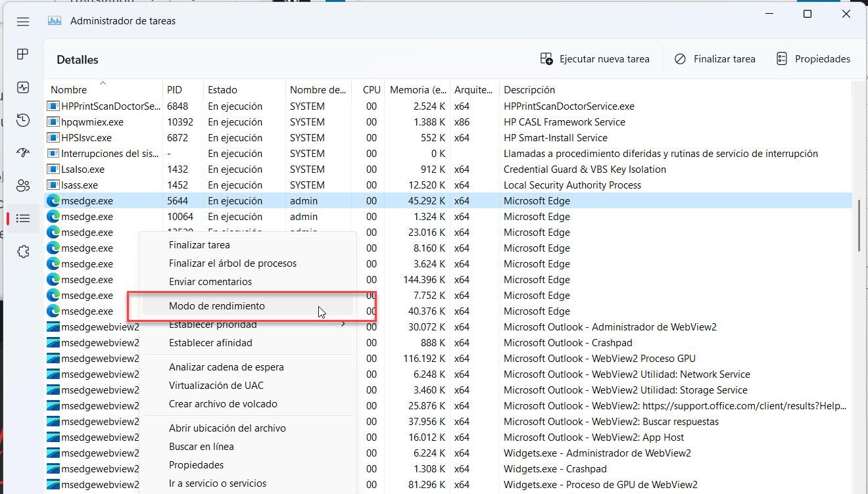868x494 pixels.
Task: Sort by the PID column header
Action: click(x=183, y=89)
